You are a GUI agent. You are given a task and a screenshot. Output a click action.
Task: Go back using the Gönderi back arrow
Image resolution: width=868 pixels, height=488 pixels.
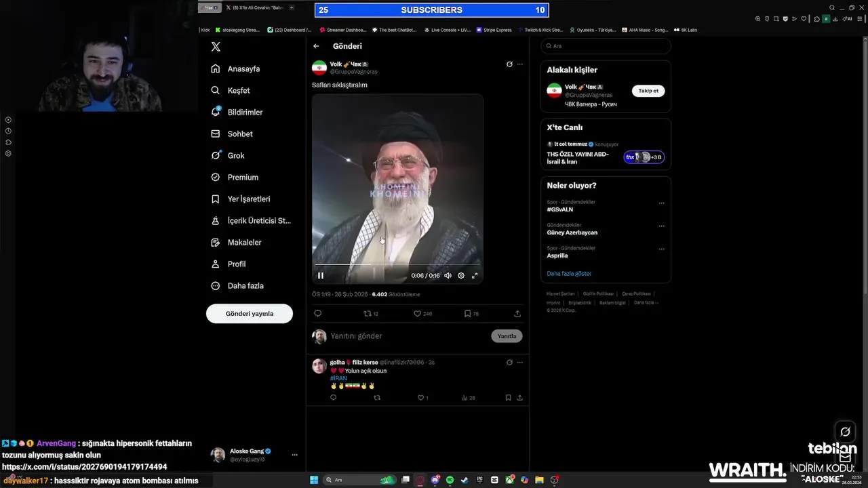click(x=316, y=46)
